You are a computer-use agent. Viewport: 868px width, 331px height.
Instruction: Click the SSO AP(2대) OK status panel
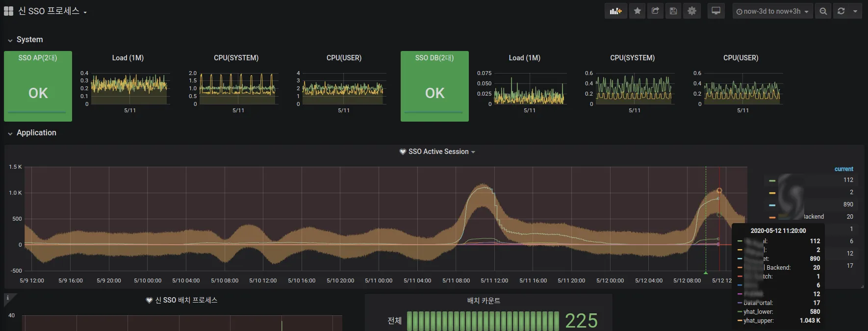click(38, 86)
